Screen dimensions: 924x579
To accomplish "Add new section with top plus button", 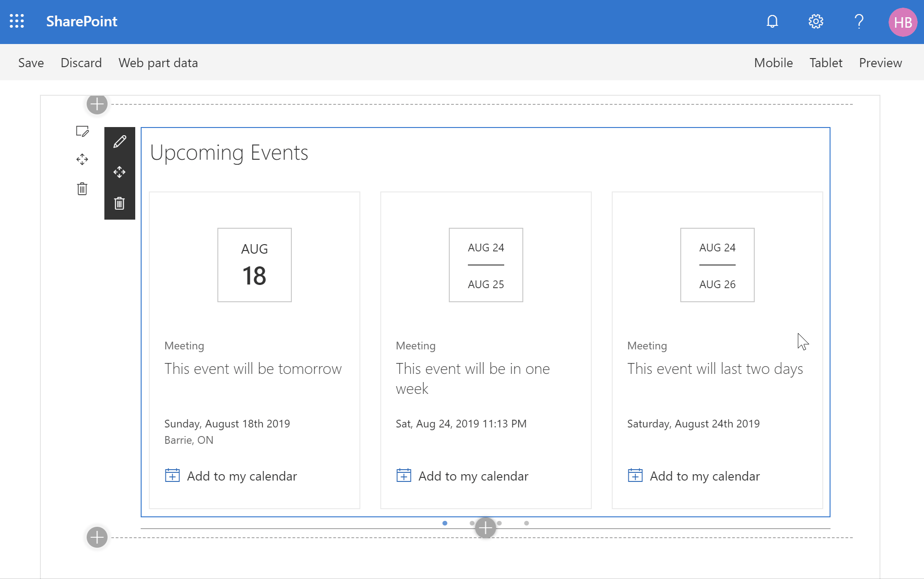I will (x=97, y=104).
